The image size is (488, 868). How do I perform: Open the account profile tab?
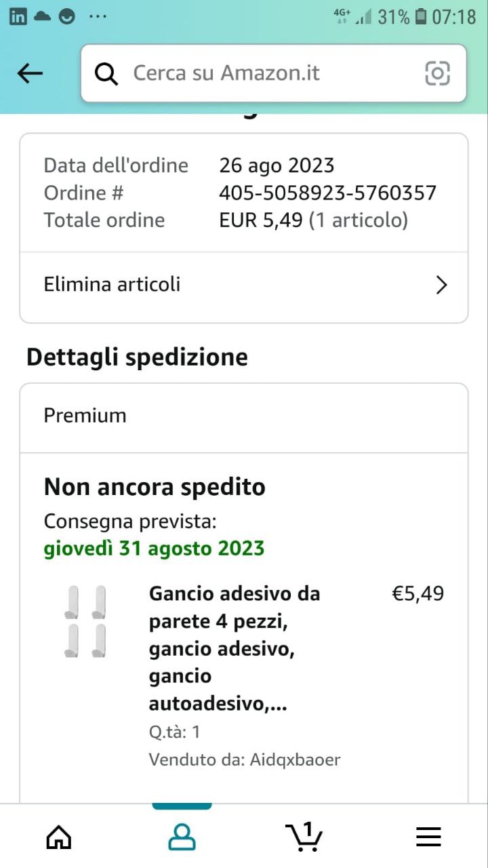[x=182, y=836]
